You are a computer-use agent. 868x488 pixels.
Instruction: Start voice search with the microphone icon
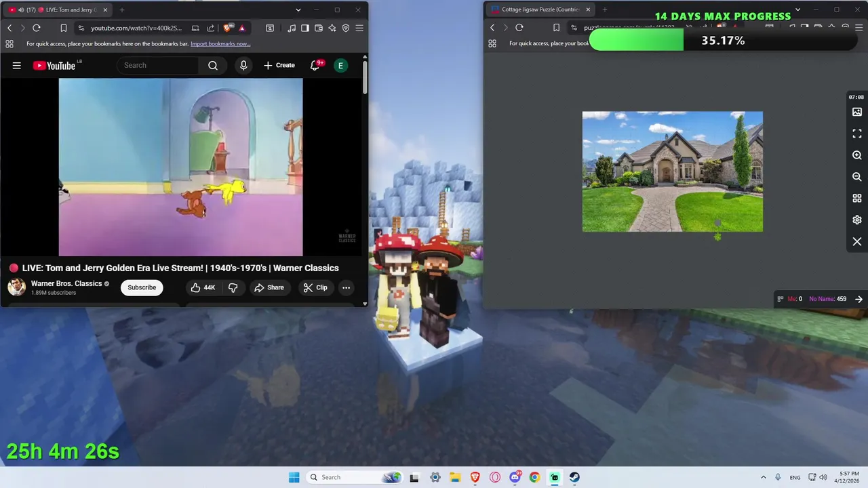tap(243, 66)
